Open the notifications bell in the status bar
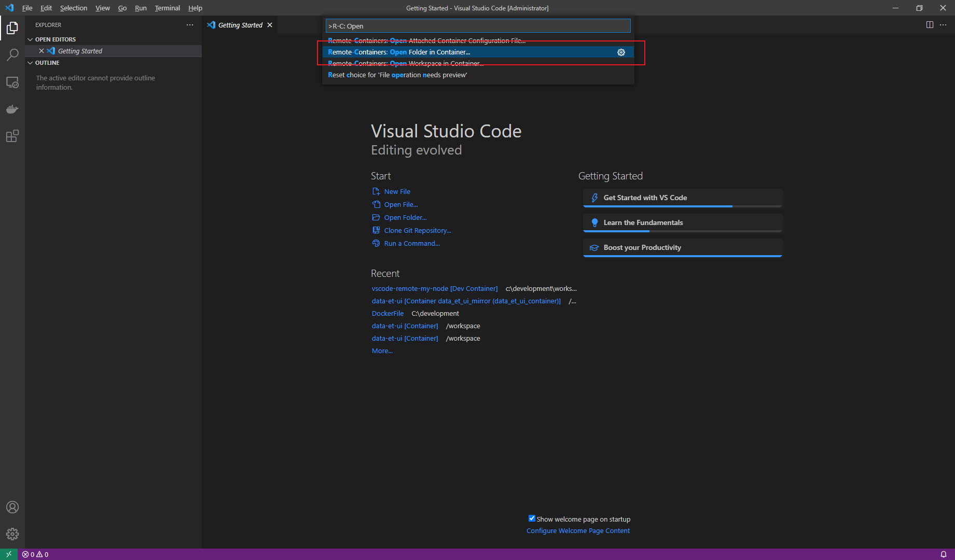 click(x=944, y=554)
